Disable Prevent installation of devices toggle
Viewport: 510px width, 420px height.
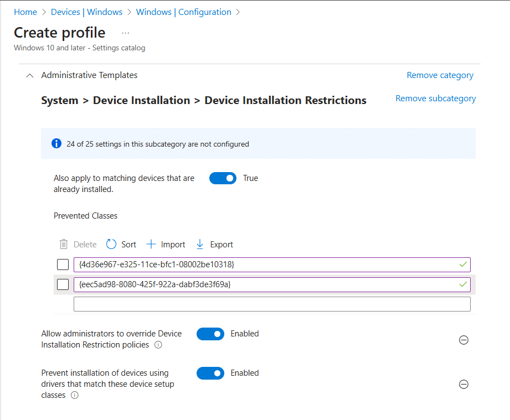point(210,373)
